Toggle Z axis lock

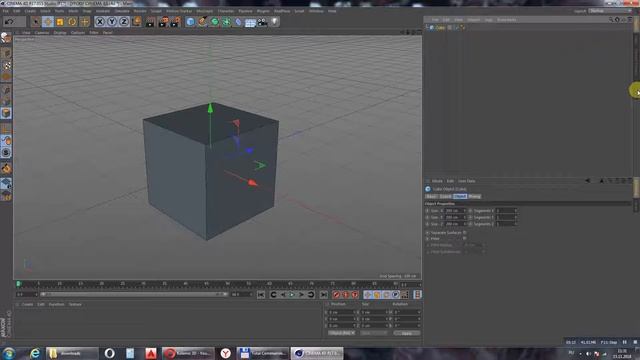pos(124,22)
